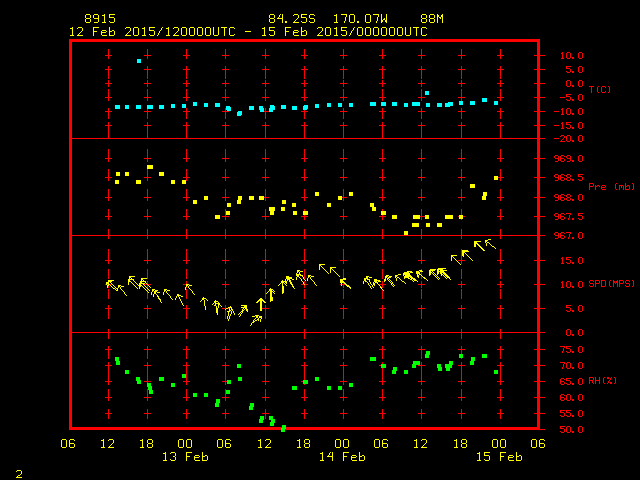Click the 14 Feb date label
Viewport: 640px width, 480px height.
click(342, 456)
